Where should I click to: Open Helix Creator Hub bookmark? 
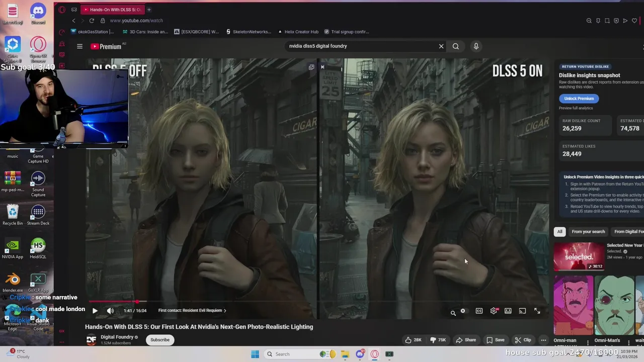tap(298, 32)
